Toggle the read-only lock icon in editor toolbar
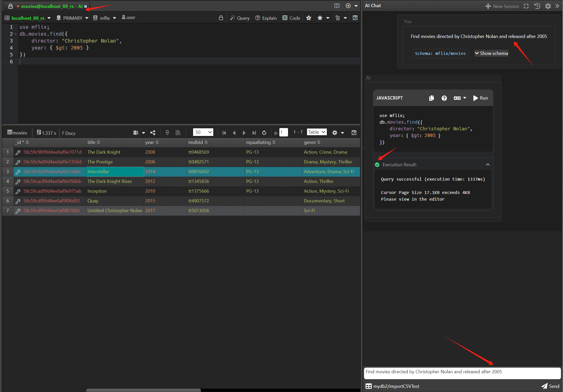Viewport: 563px width, 392px height. pos(221,18)
